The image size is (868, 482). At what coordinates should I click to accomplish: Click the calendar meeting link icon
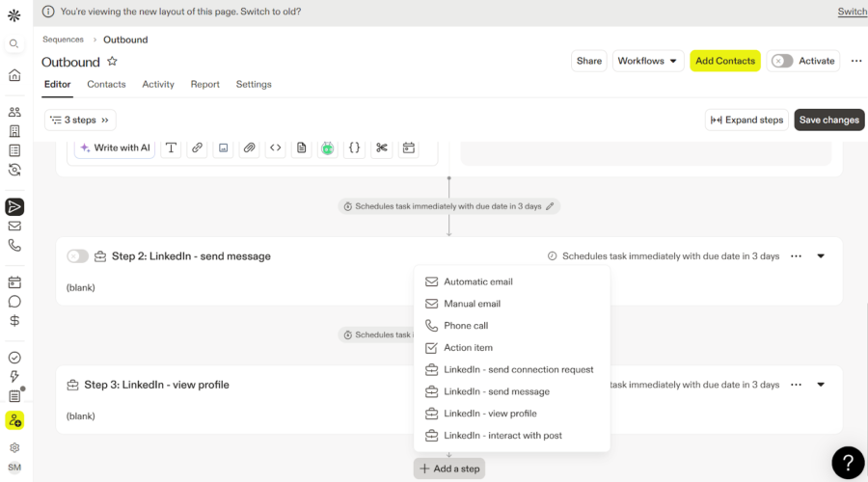[409, 147]
